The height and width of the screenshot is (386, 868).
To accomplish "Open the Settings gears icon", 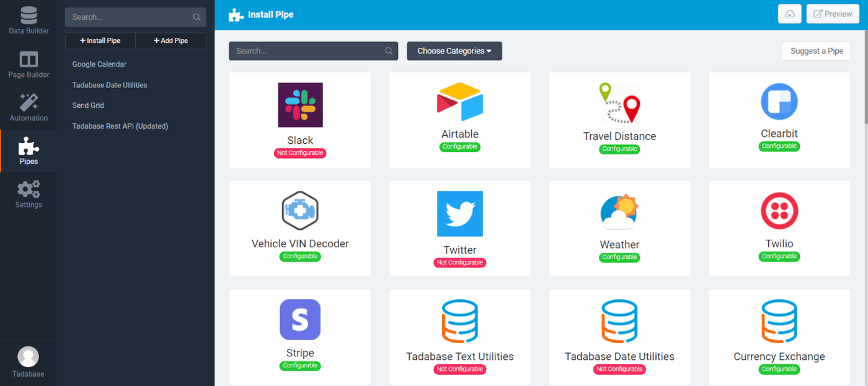I will [x=29, y=189].
